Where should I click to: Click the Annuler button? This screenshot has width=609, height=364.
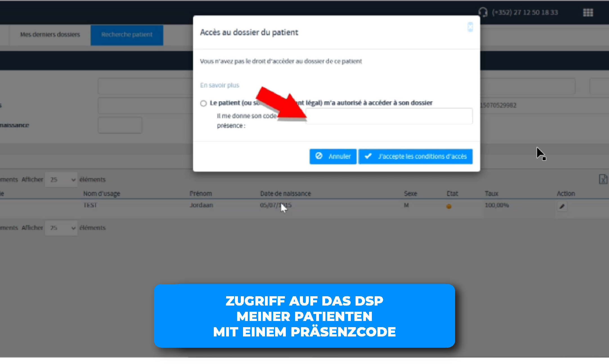tap(333, 156)
